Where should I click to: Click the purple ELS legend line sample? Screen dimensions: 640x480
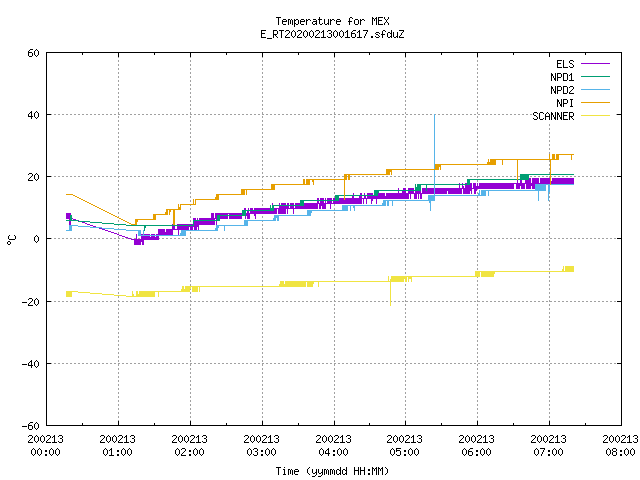tap(595, 64)
